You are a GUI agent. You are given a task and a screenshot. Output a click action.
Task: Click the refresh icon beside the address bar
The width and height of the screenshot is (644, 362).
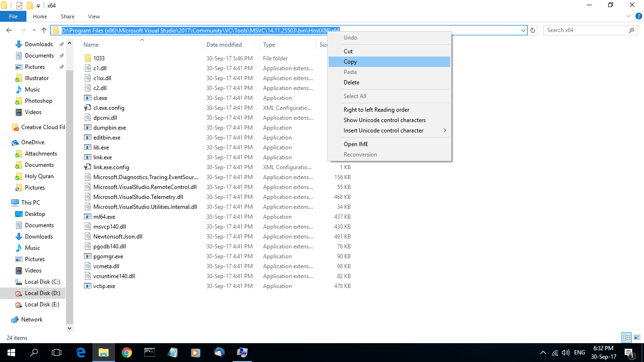533,30
